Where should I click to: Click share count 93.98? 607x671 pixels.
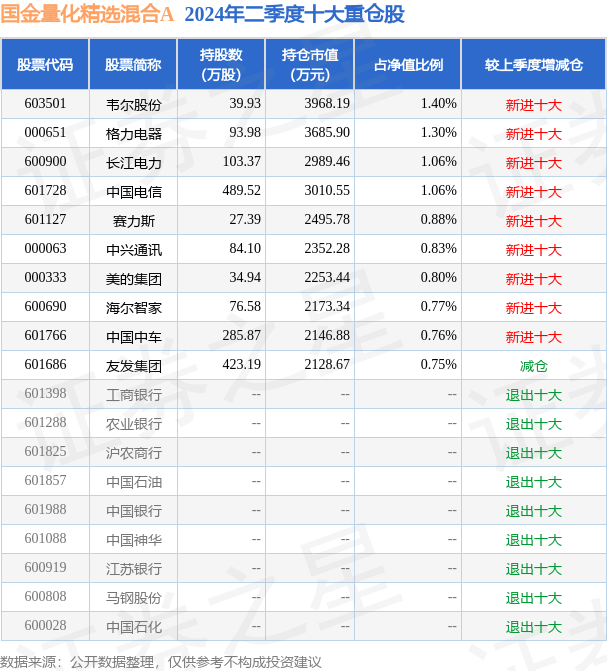coord(245,133)
